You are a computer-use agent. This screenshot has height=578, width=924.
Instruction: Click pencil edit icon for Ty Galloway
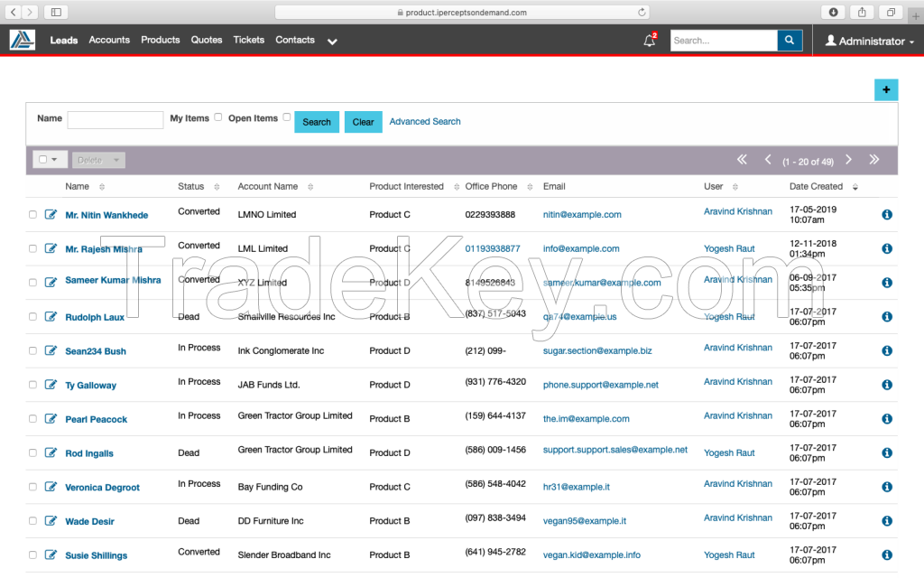(51, 385)
